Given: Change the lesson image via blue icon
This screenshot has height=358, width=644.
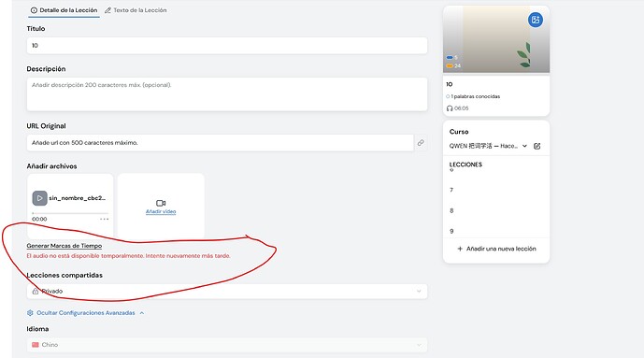Looking at the screenshot, I should pyautogui.click(x=536, y=20).
